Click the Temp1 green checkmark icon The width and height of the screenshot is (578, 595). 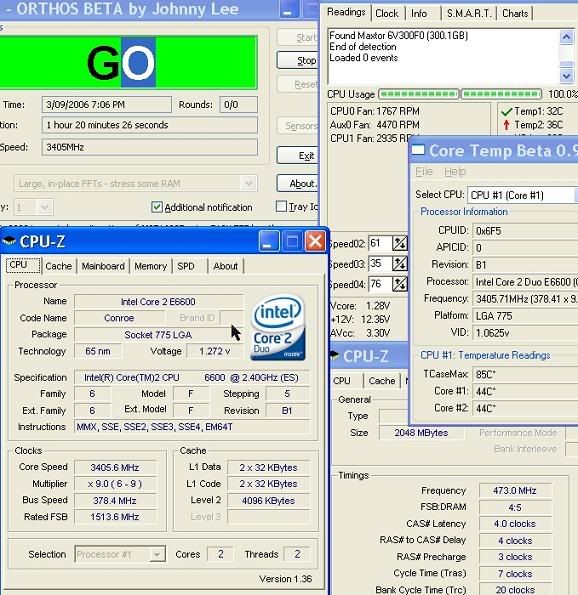click(x=507, y=112)
